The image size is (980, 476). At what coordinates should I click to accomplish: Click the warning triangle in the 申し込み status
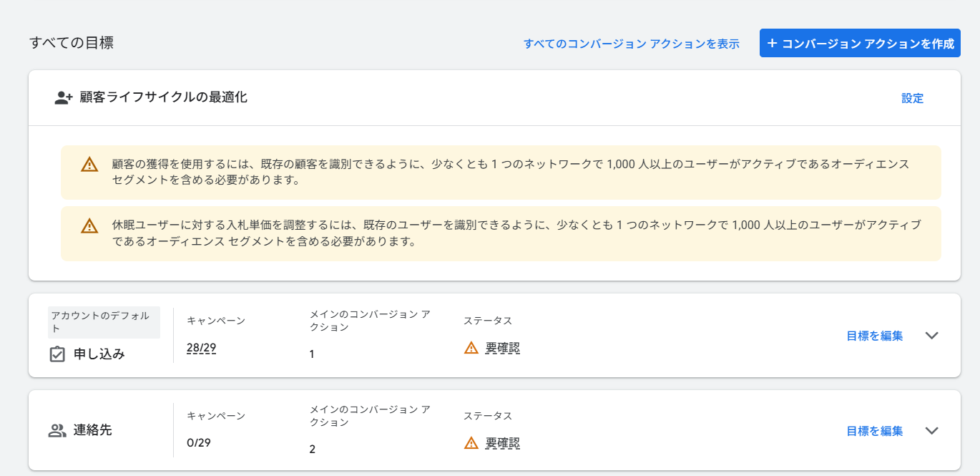tap(471, 348)
